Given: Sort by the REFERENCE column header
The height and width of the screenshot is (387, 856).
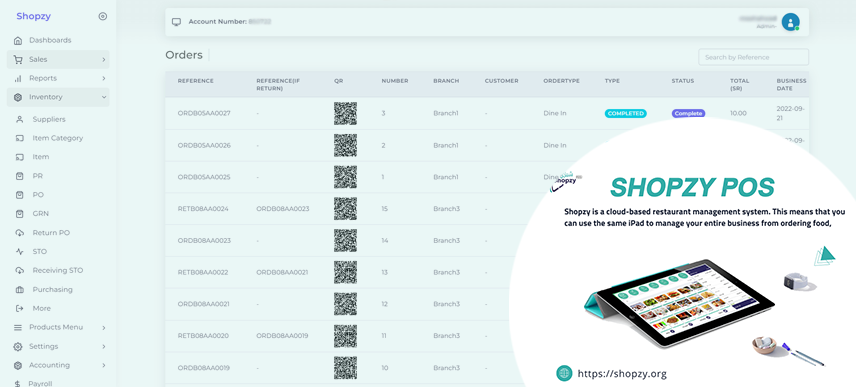Looking at the screenshot, I should (x=195, y=81).
